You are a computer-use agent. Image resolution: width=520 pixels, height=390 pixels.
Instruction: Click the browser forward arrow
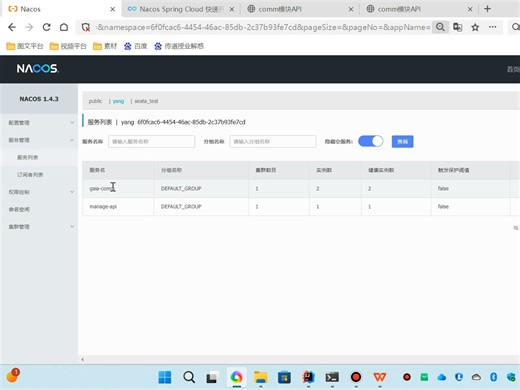(x=29, y=27)
